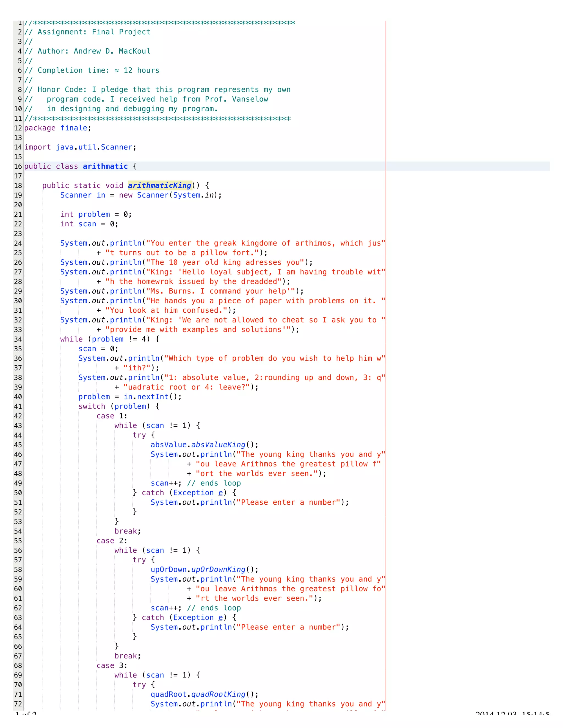Click string 'You look at him confused.'
This screenshot has width=563, height=728.
click(x=166, y=310)
